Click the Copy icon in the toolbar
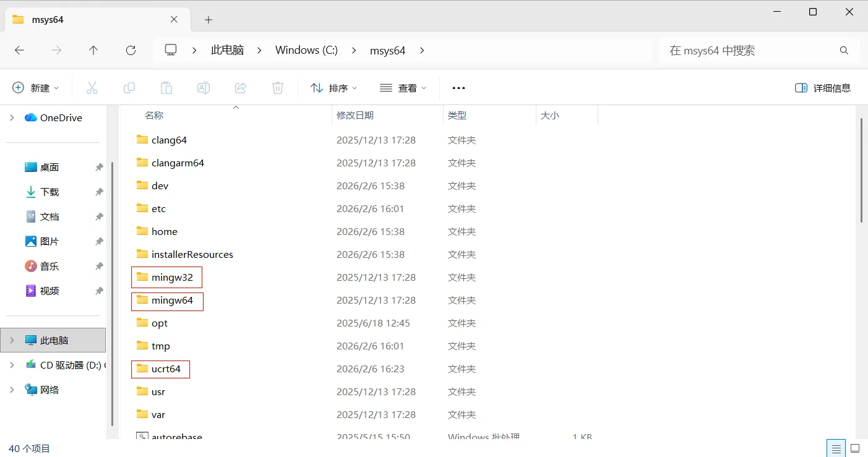Image resolution: width=868 pixels, height=457 pixels. (129, 87)
